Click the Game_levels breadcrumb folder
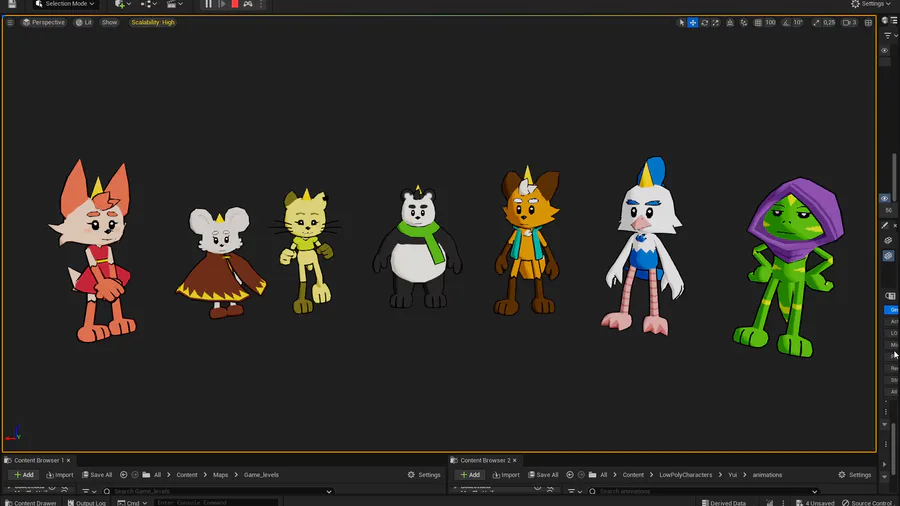Viewport: 900px width, 506px height. click(261, 475)
